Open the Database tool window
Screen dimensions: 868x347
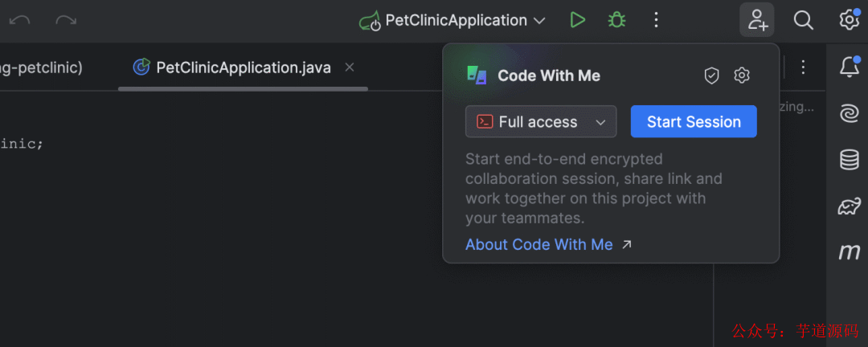[x=849, y=160]
